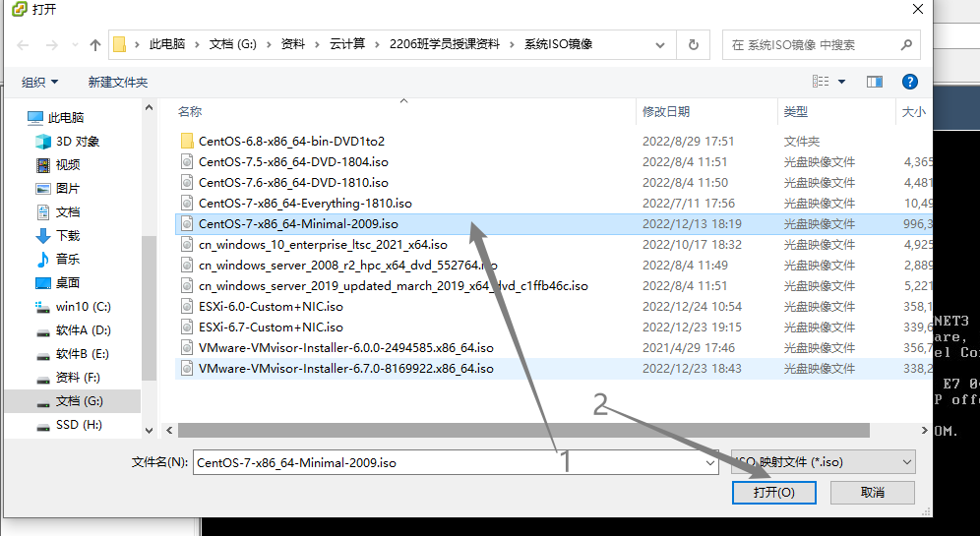The height and width of the screenshot is (536, 980).
Task: Select 此电脑 in navigation tree
Action: pos(66,117)
